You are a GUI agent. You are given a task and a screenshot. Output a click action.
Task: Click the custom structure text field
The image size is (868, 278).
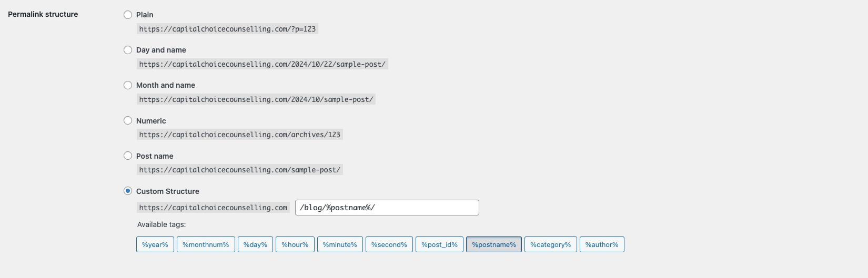click(387, 208)
